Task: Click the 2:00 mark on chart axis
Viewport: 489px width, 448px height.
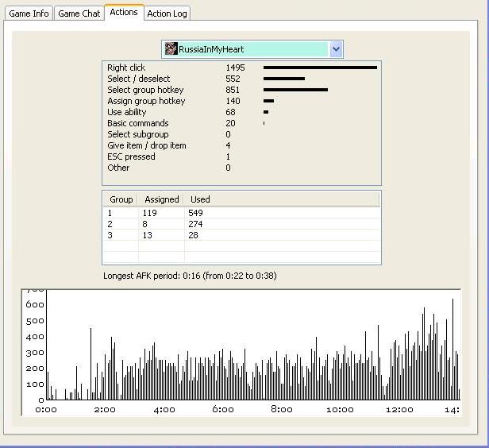Action: [105, 410]
